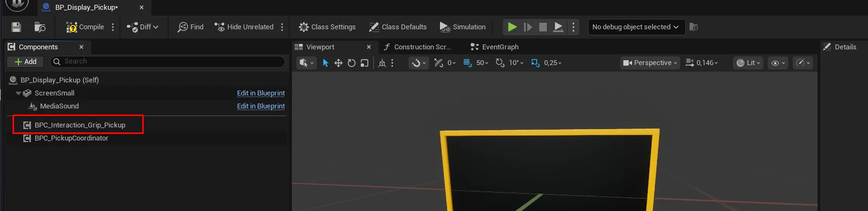Open play options three-dot menu
This screenshot has height=211, width=868.
click(x=573, y=27)
